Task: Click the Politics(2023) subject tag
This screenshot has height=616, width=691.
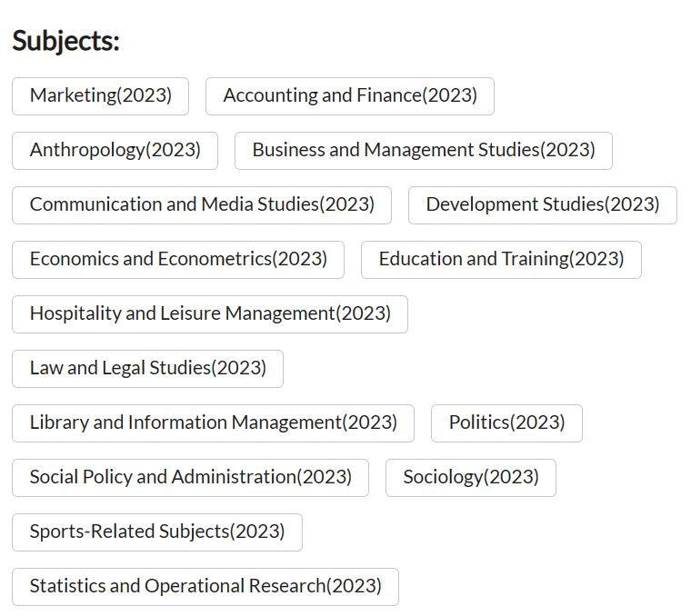Action: pos(506,423)
